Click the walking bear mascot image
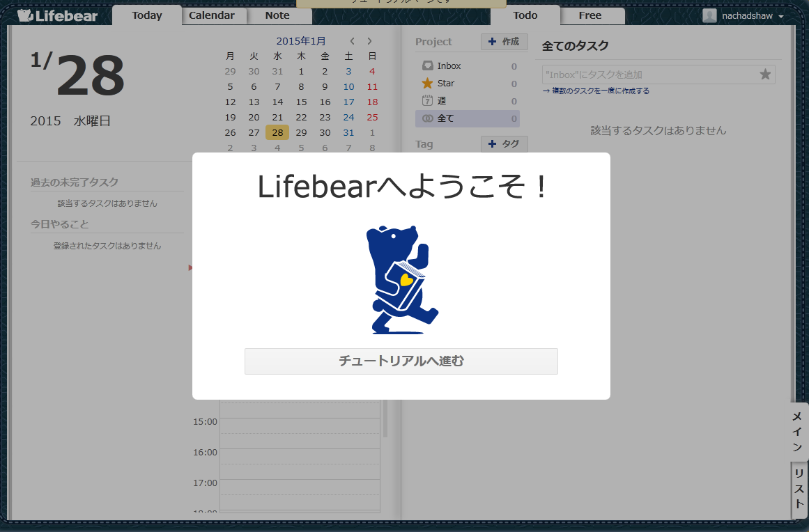Image resolution: width=809 pixels, height=532 pixels. click(x=402, y=280)
